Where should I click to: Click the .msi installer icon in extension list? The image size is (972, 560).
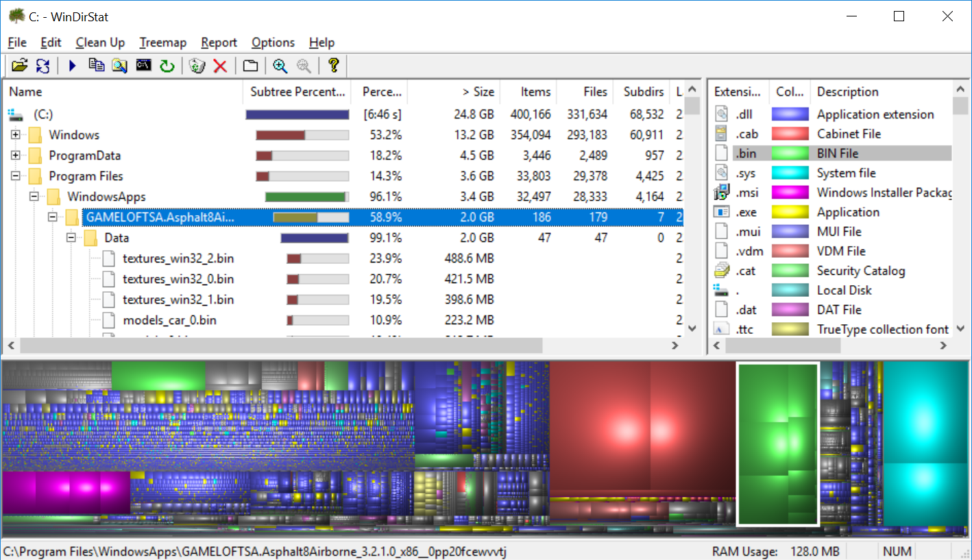coord(722,193)
